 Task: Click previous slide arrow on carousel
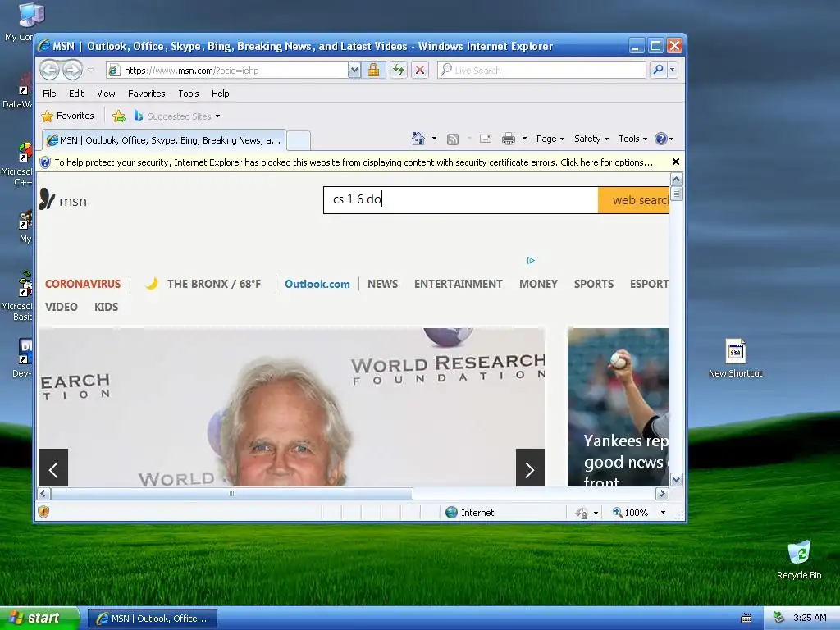tap(53, 468)
